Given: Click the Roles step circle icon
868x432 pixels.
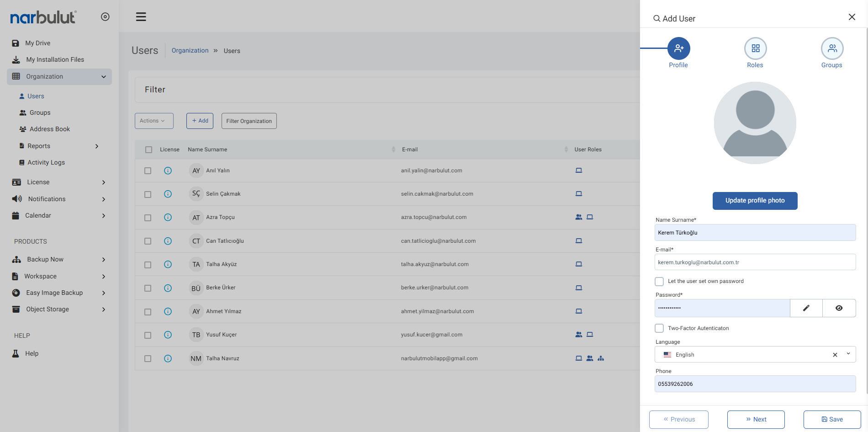Looking at the screenshot, I should click(756, 48).
